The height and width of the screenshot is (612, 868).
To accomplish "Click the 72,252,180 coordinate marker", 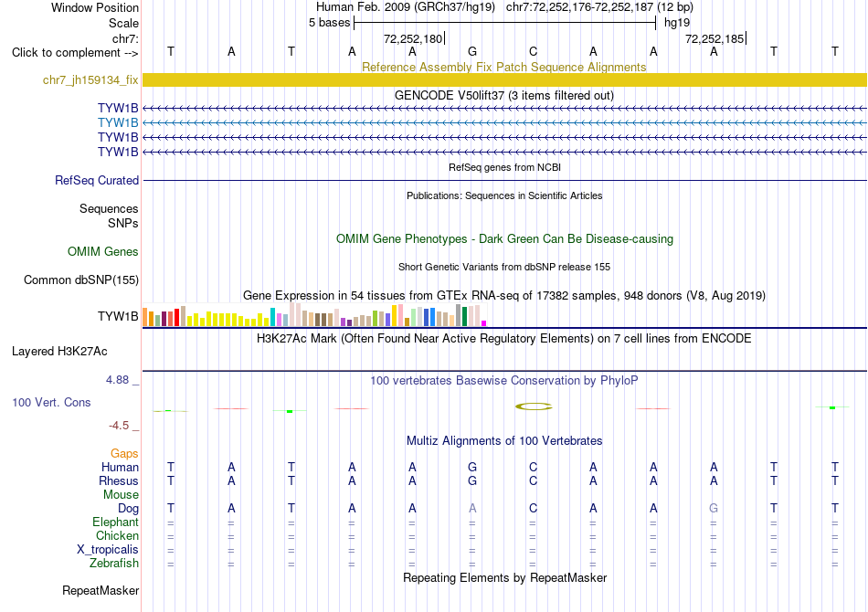I will coord(414,38).
